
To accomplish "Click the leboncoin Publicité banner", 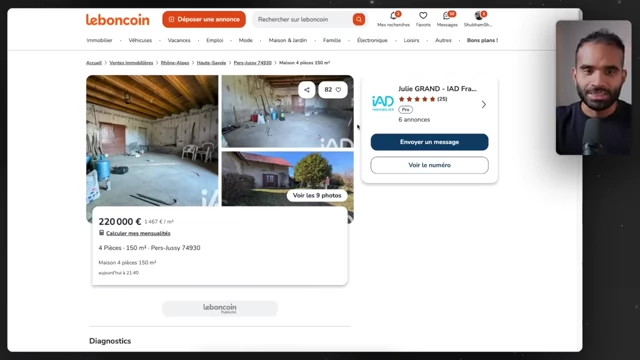I will pos(220,308).
